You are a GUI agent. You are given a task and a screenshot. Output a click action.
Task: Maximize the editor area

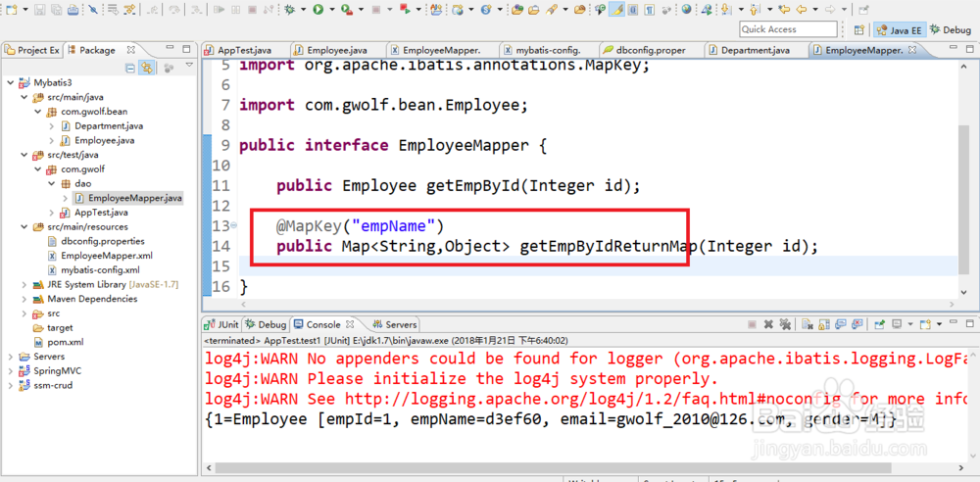(x=969, y=49)
